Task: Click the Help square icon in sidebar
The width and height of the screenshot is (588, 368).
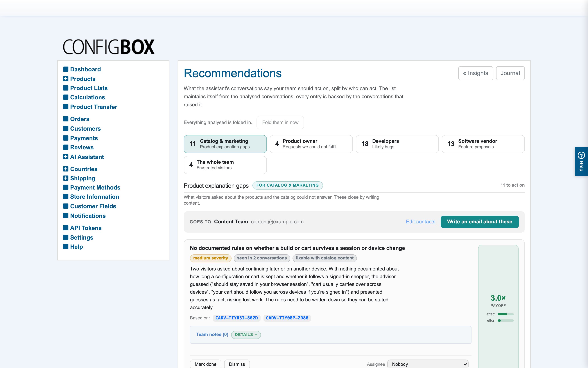Action: click(66, 247)
